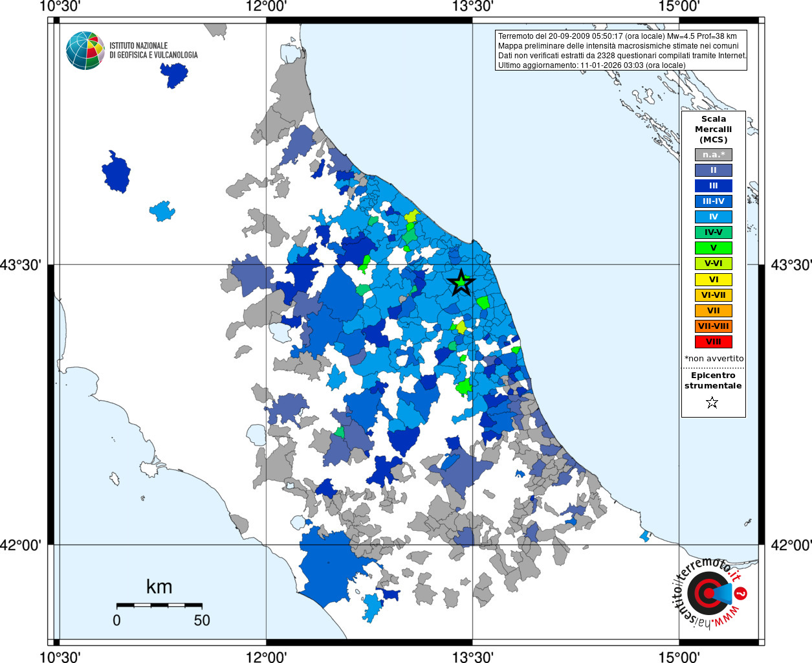This screenshot has width=812, height=663.
Task: Select the IV-V intensity legend swatch
Action: point(714,232)
